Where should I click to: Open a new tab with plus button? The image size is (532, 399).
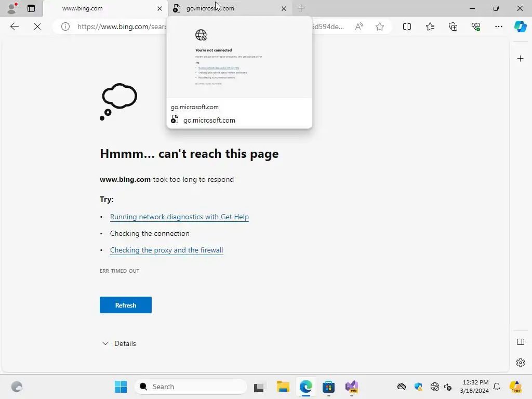pyautogui.click(x=301, y=8)
